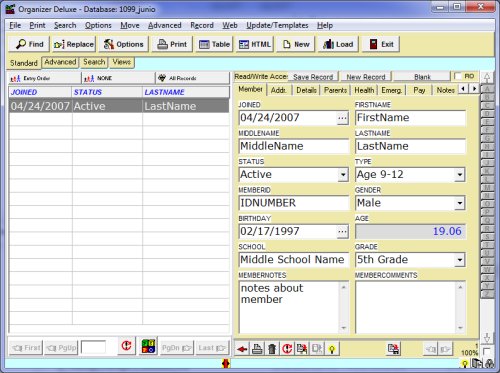Select the LastName record row

tap(119, 106)
